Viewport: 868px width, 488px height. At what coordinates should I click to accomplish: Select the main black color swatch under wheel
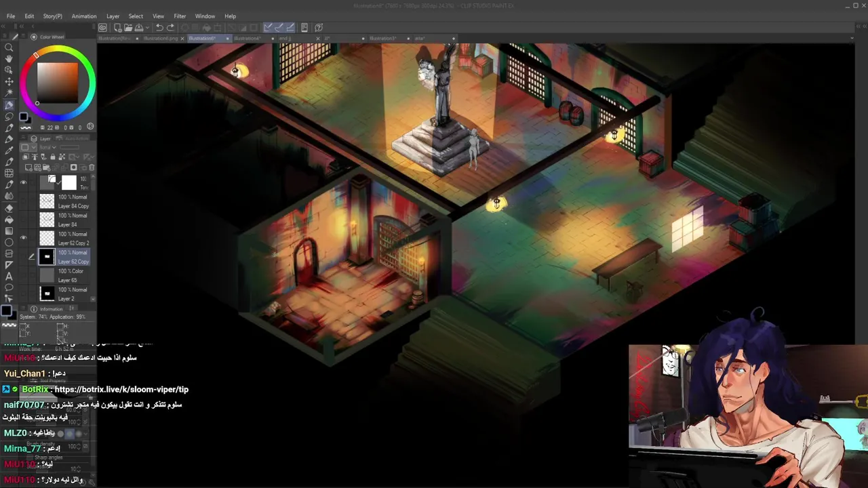(23, 117)
